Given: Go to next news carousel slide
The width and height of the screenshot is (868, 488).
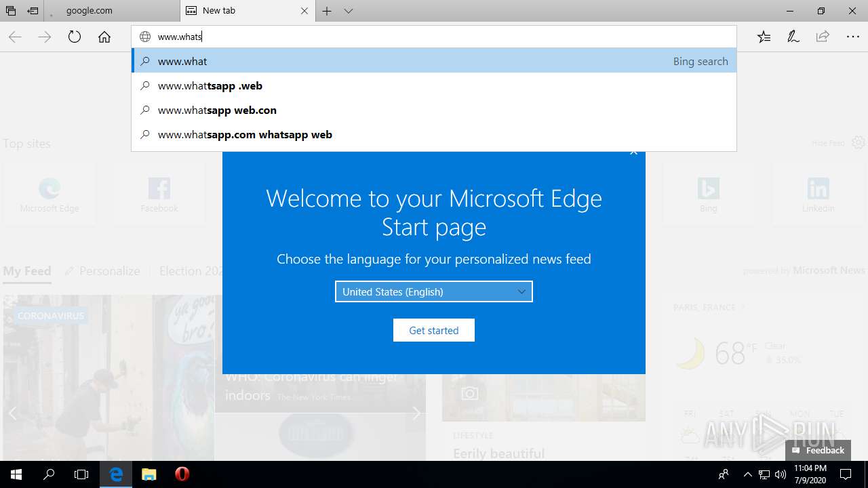Looking at the screenshot, I should (x=416, y=413).
